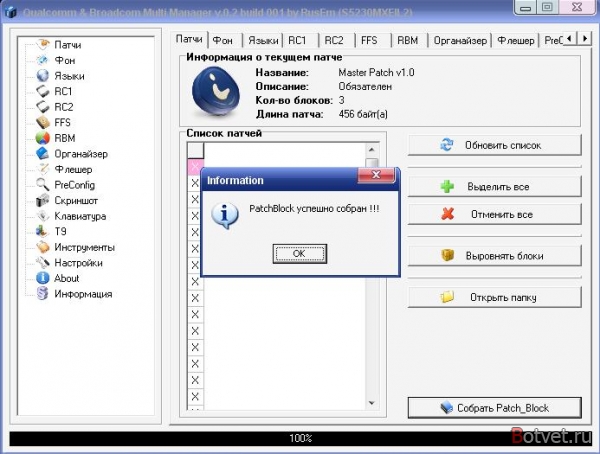Click the box icon on Выровнять блоки
The image size is (600, 454).
[447, 255]
